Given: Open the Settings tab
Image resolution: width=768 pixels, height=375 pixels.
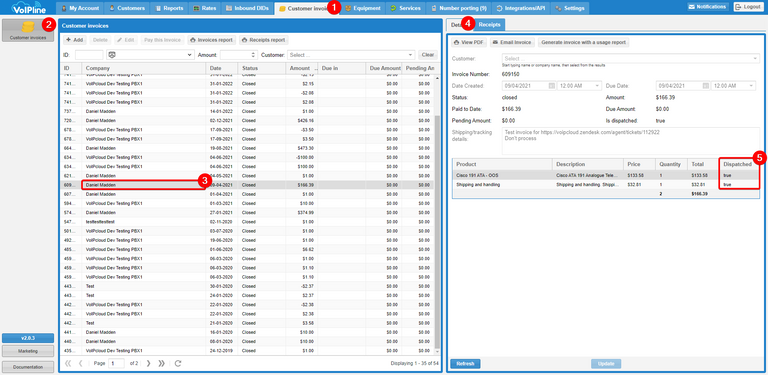Looking at the screenshot, I should click(570, 8).
